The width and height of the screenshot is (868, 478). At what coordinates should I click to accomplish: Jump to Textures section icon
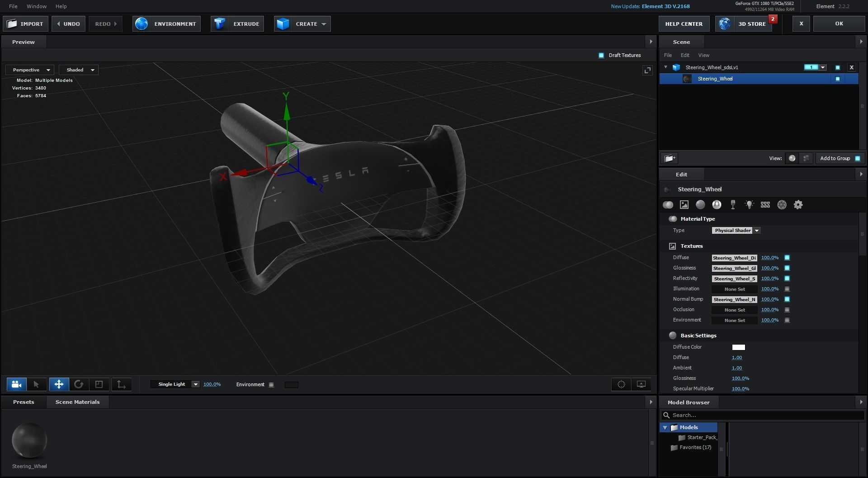tap(684, 205)
